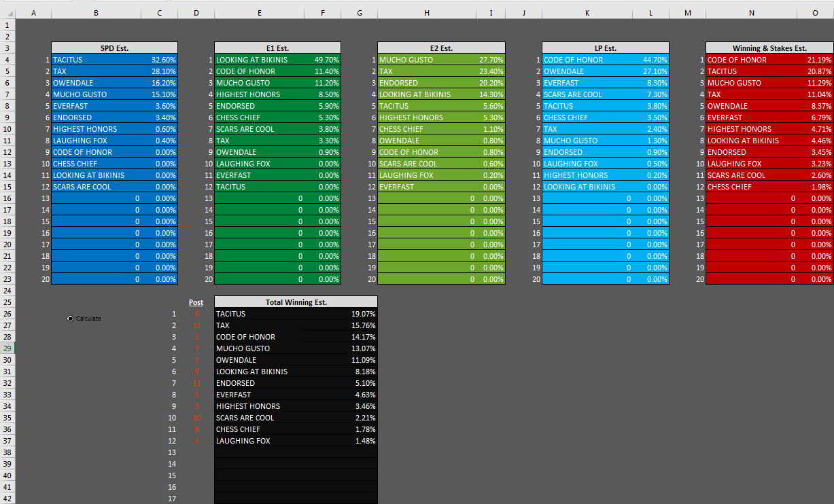
Task: Click the select-all corner of the sheet
Action: 7,13
